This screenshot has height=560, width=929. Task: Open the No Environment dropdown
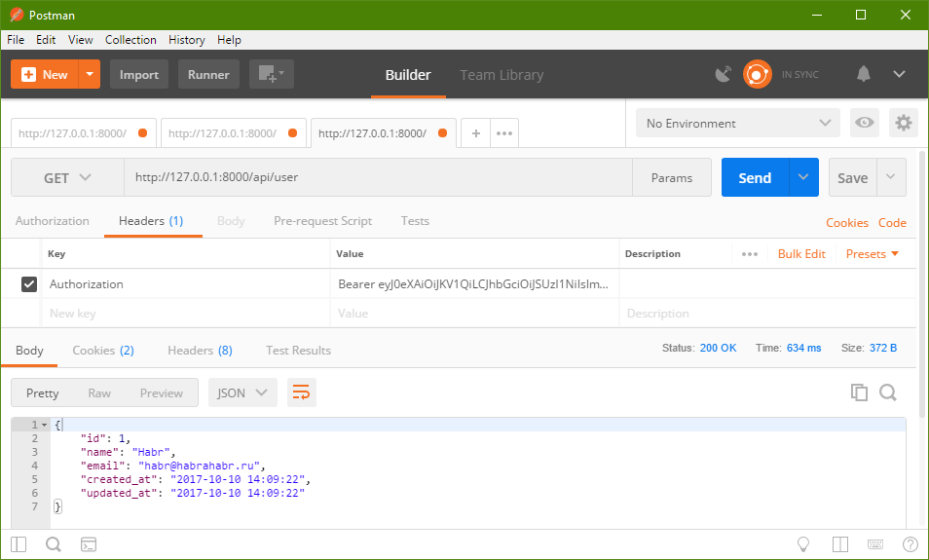pyautogui.click(x=737, y=123)
